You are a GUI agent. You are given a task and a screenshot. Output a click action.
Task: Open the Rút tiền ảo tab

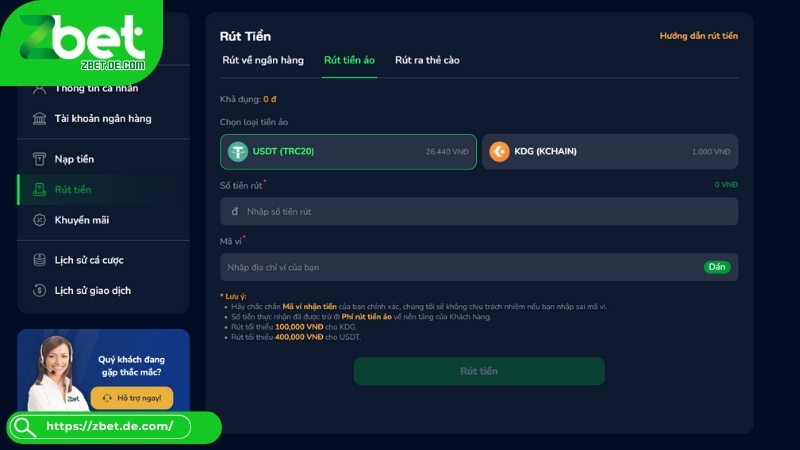[349, 60]
